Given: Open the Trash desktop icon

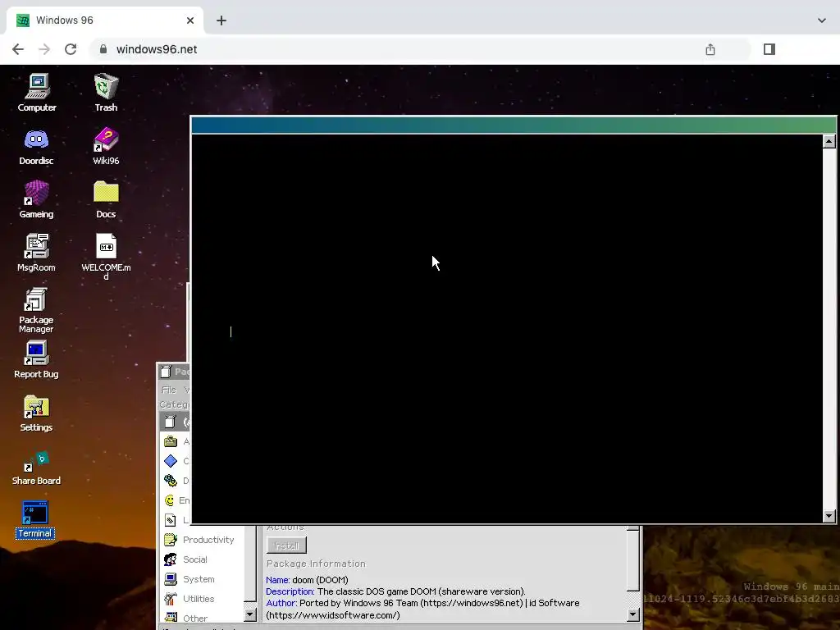Looking at the screenshot, I should pos(106,93).
